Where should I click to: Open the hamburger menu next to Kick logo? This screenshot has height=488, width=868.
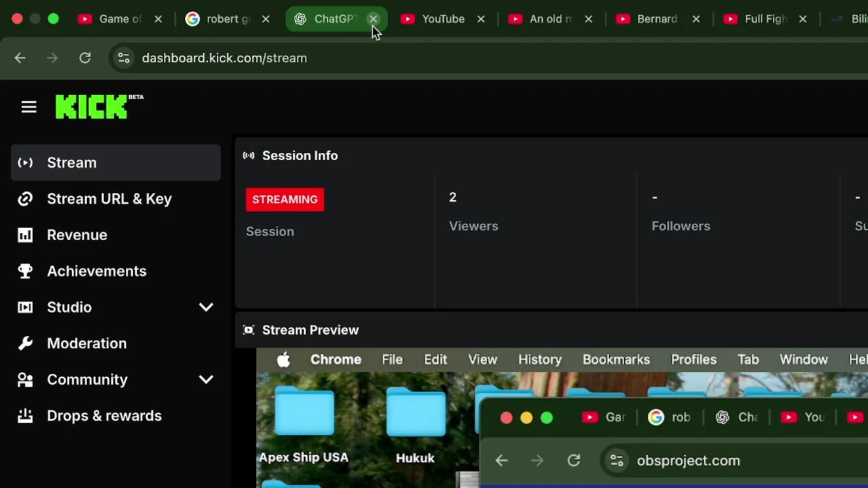[x=28, y=107]
